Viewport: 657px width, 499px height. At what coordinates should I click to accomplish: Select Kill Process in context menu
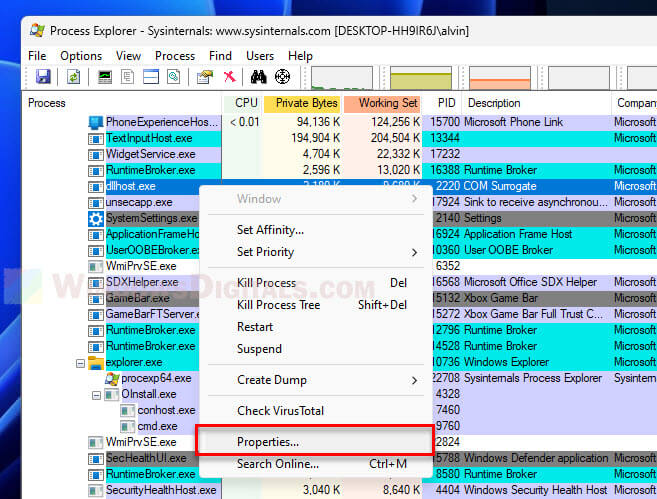pos(316,283)
